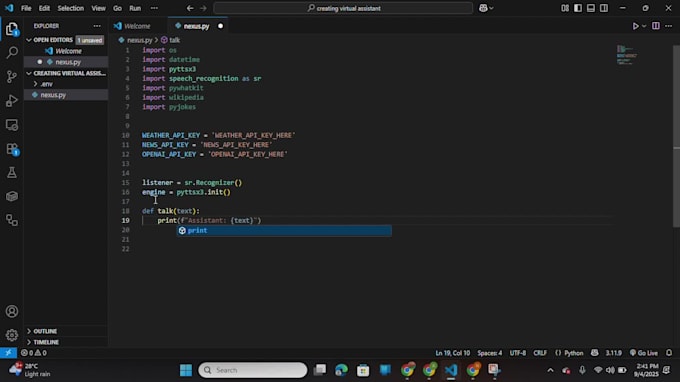Open notifications bell in status bar
This screenshot has height=382, width=680.
669,353
